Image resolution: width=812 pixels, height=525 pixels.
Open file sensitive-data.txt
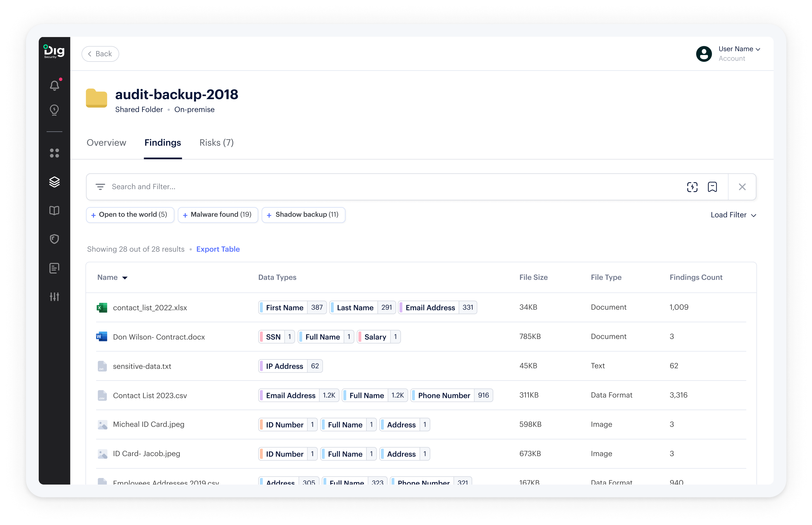142,367
